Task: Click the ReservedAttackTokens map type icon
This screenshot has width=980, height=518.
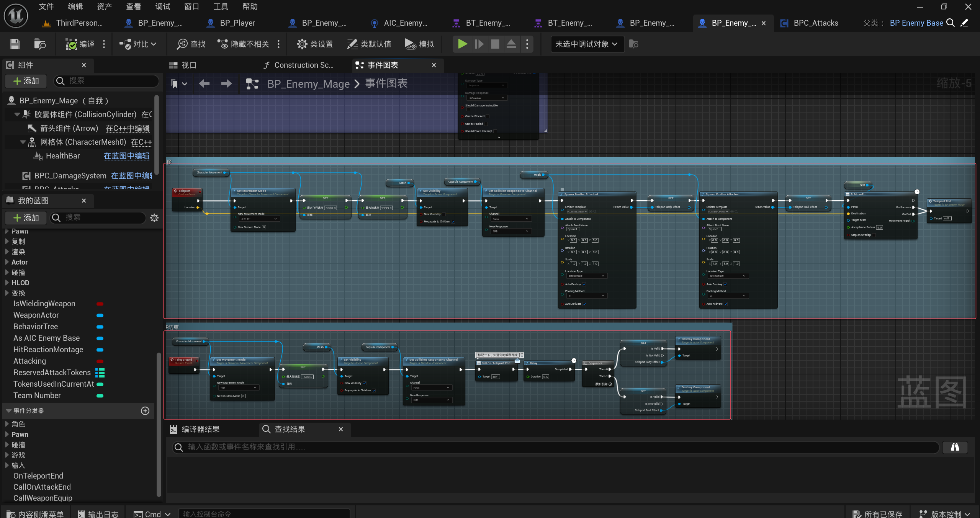Action: [x=100, y=373]
